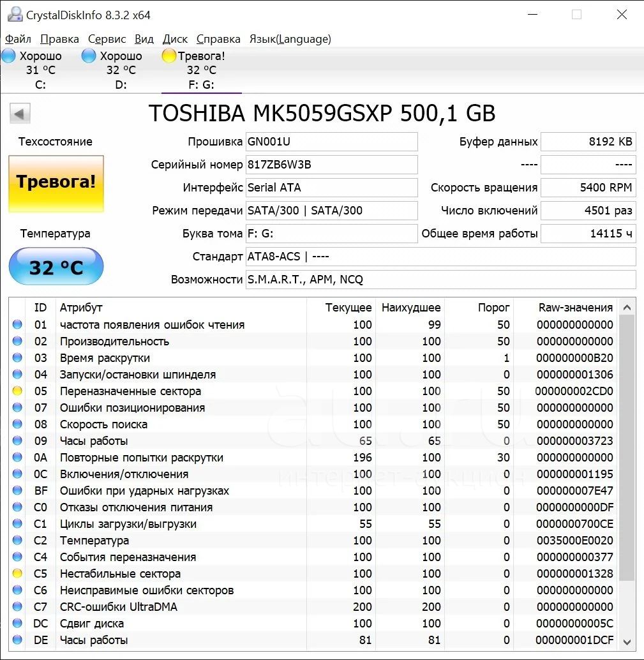
Task: Click the status dot for attribute DE
Action: click(17, 640)
